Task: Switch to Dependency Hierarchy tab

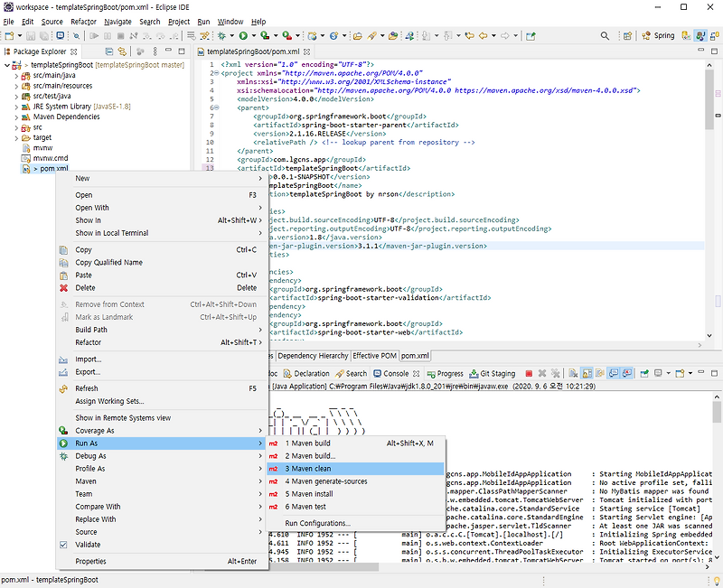Action: coord(313,356)
